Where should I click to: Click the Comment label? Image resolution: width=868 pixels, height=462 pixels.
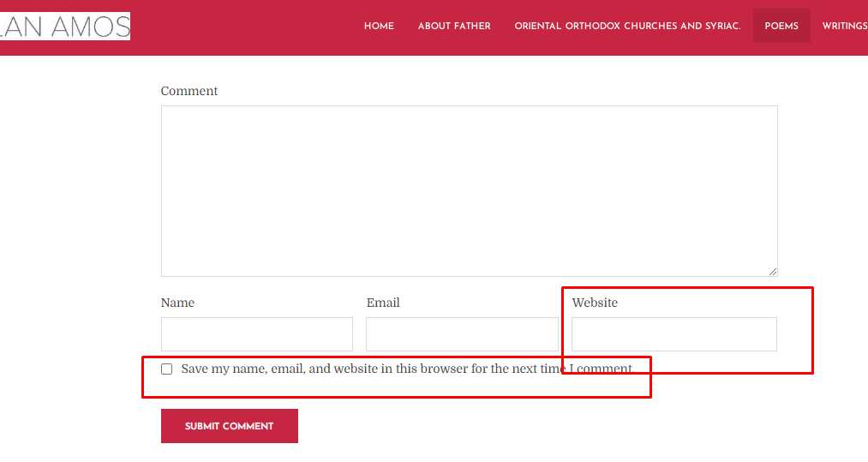[x=189, y=91]
